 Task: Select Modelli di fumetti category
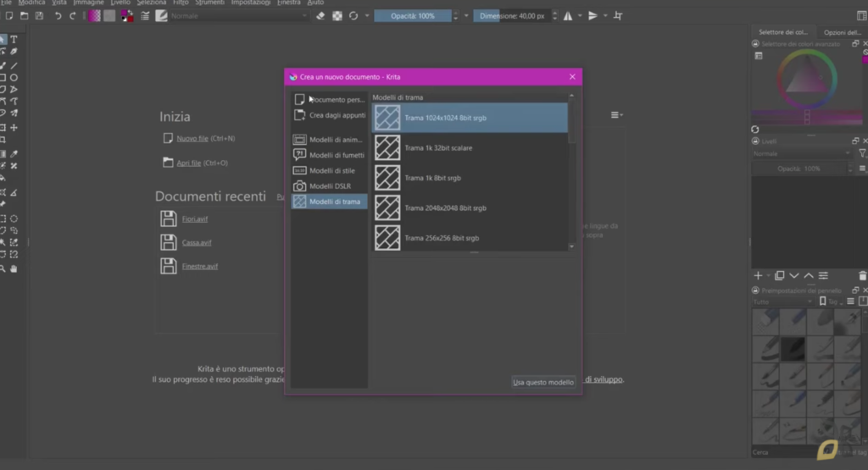pyautogui.click(x=330, y=155)
